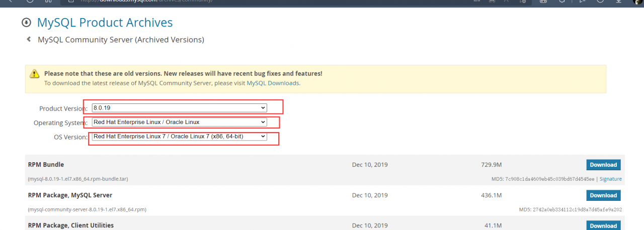Open the Signature link for RPM Bundle

click(x=610, y=179)
